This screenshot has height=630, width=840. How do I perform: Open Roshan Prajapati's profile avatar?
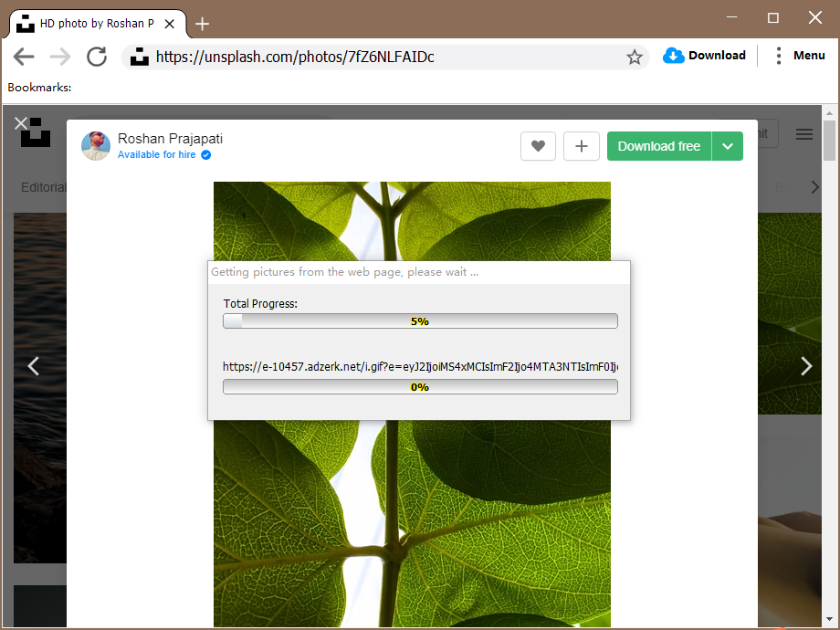pyautogui.click(x=96, y=146)
